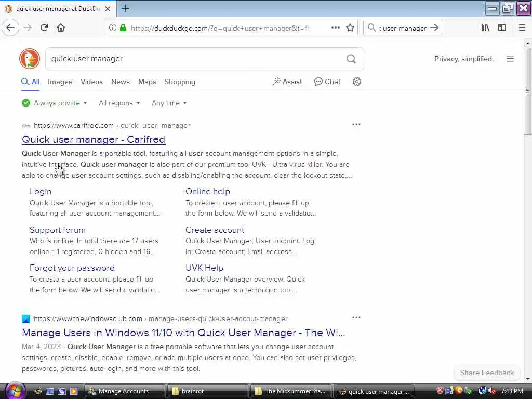Screen dimensions: 532x399
Task: Switch to the Maps tab
Action: (x=147, y=82)
